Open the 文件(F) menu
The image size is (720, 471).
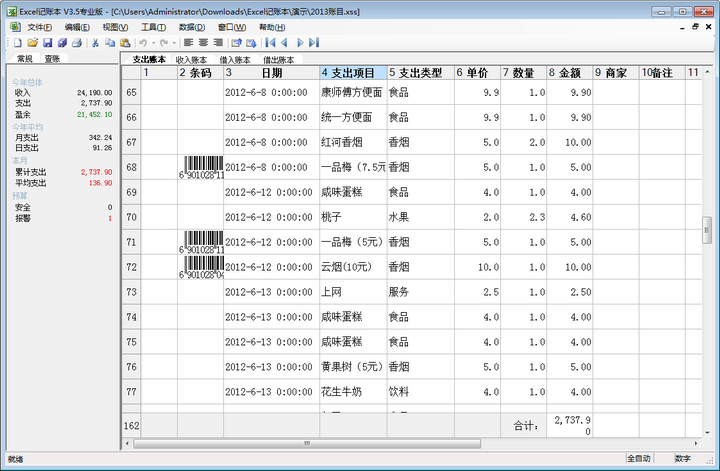coord(39,27)
